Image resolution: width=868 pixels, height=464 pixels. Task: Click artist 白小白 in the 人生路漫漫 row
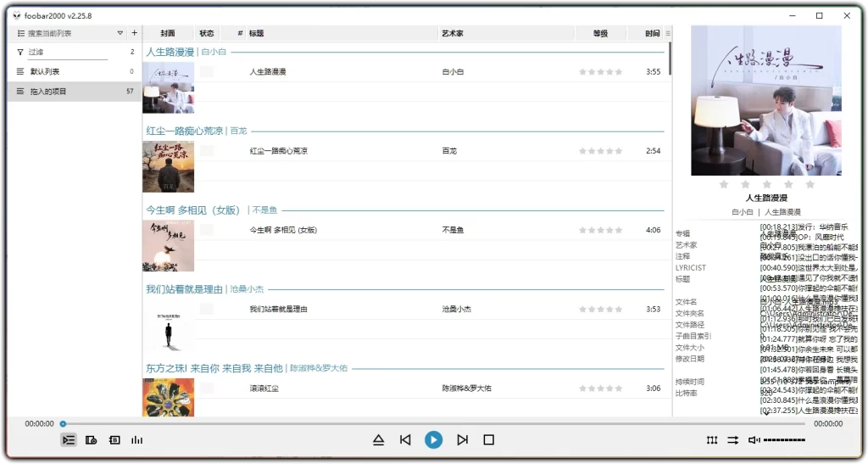pos(453,71)
